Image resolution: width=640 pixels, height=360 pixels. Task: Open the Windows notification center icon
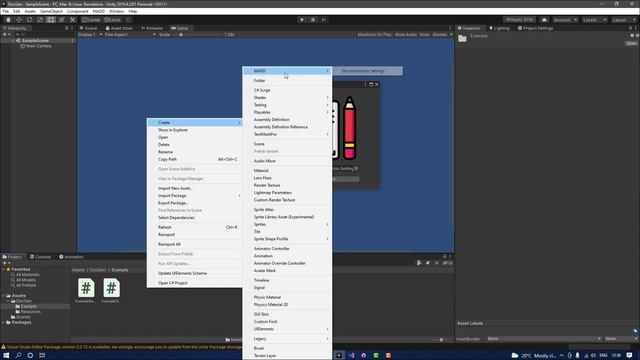tap(629, 356)
